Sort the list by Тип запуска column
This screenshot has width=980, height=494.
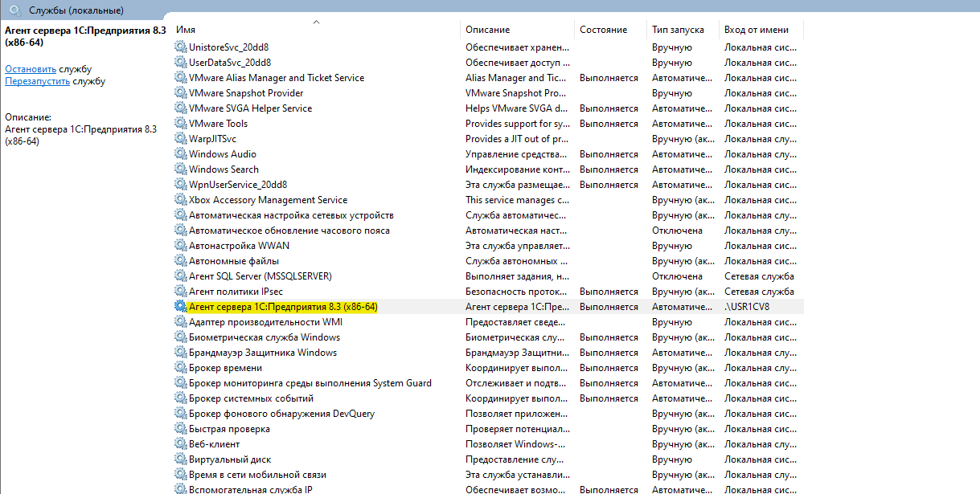[x=678, y=30]
